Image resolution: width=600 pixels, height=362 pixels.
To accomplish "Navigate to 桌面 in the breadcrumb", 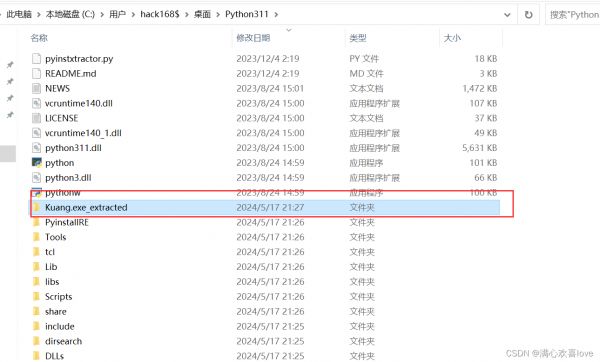I will tap(202, 15).
